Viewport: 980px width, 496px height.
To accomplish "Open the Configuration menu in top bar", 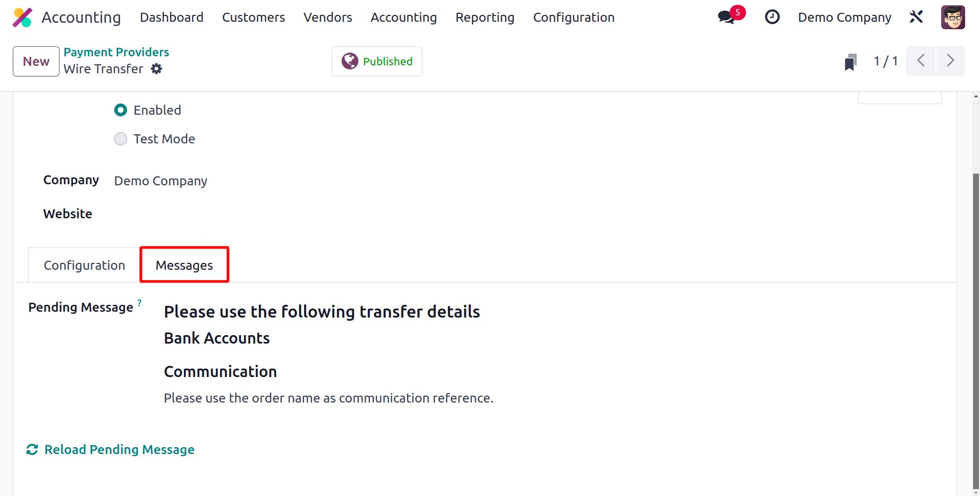I will click(573, 18).
